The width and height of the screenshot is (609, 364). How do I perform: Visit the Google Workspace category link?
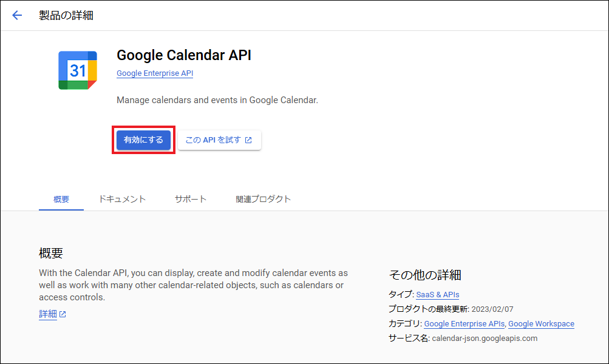[541, 324]
